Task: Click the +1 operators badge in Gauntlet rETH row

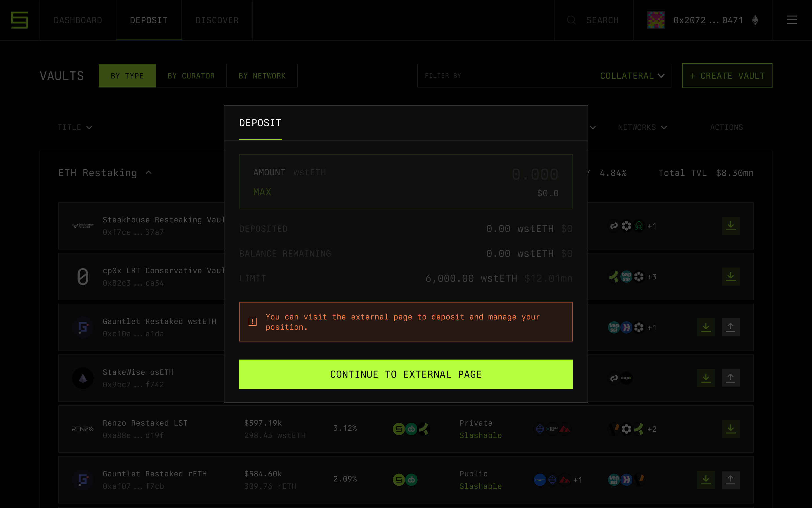Action: [x=577, y=480]
